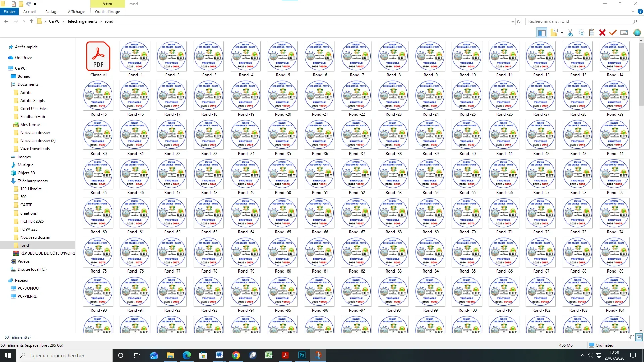Select OneDrive in the navigation pane
644x362 pixels.
[x=23, y=58]
